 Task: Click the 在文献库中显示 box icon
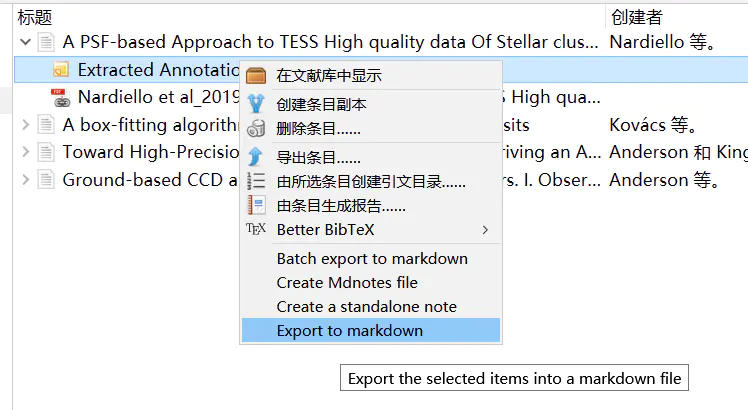point(256,76)
